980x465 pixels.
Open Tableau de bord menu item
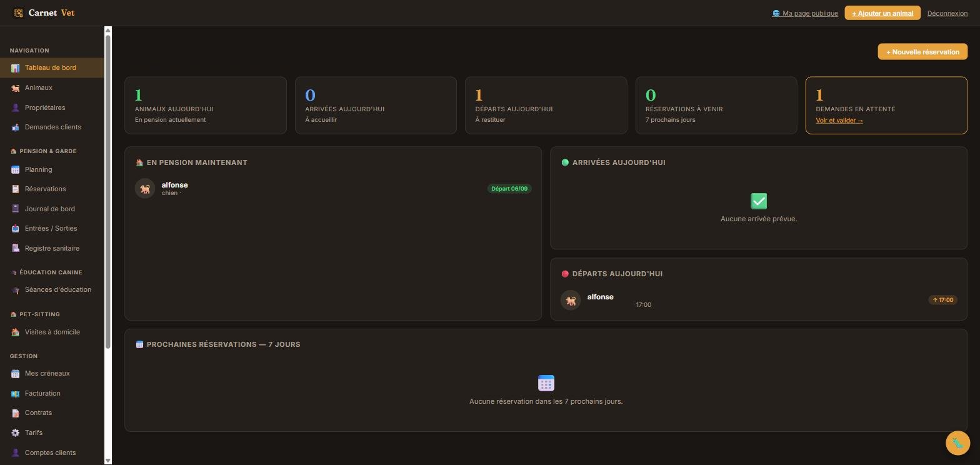[x=52, y=67]
